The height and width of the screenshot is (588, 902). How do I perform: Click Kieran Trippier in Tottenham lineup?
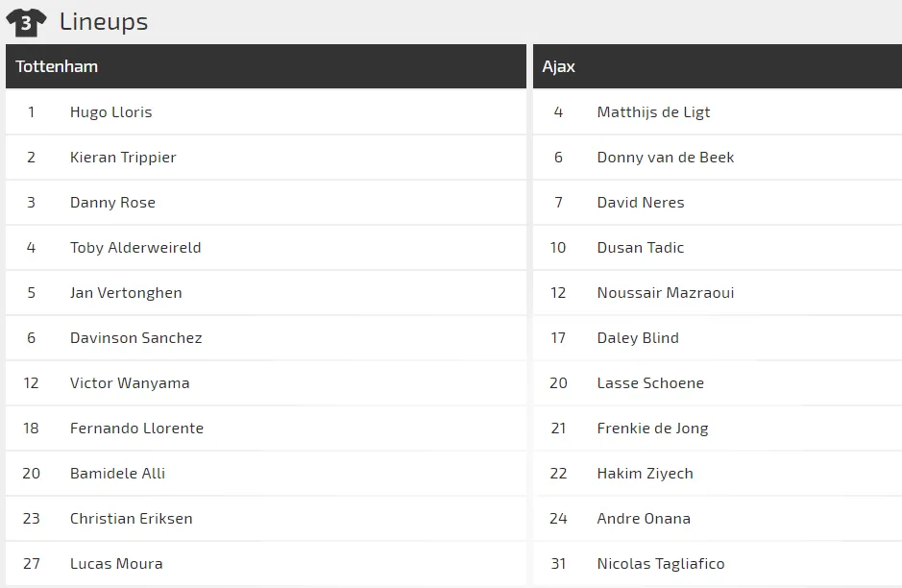point(123,158)
